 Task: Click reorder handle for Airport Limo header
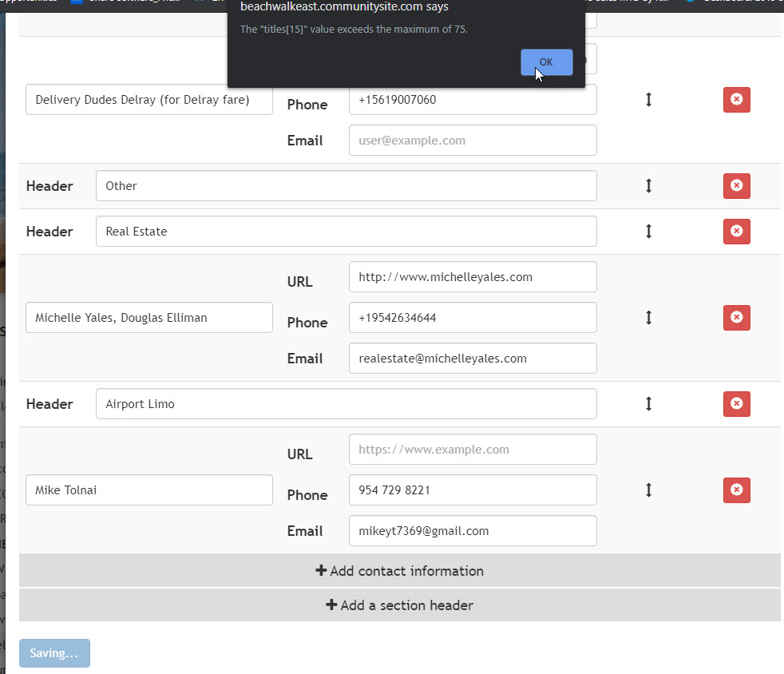point(648,404)
